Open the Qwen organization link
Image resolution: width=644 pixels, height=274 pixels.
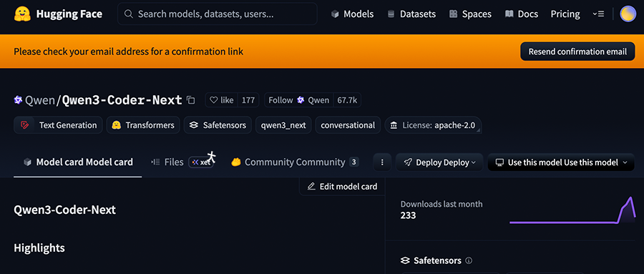[x=40, y=100]
